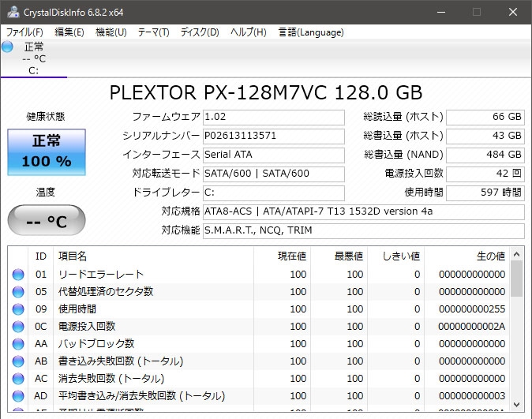
Task: Click raw value 00000000002A
Action: pyautogui.click(x=471, y=327)
